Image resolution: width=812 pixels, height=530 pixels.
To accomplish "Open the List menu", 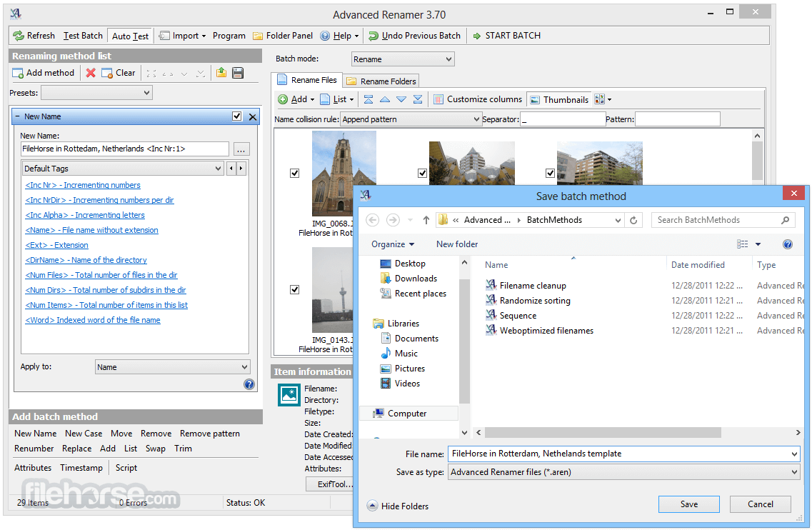I will pyautogui.click(x=337, y=99).
